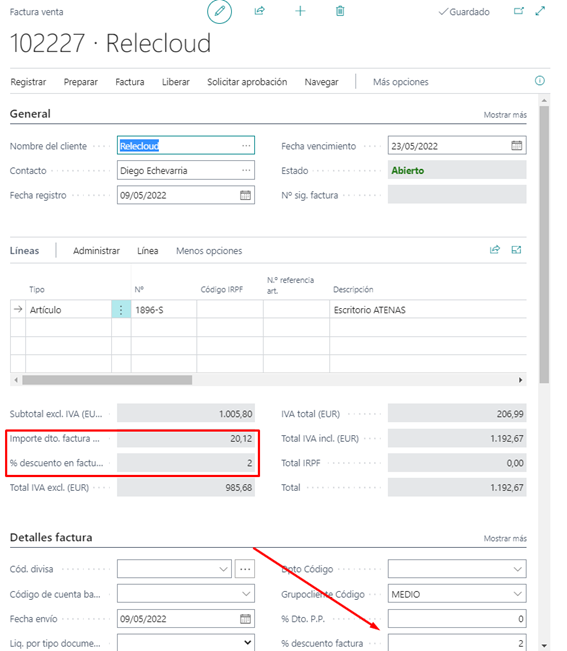Click the information circle icon
The height and width of the screenshot is (651, 567).
coord(540,81)
